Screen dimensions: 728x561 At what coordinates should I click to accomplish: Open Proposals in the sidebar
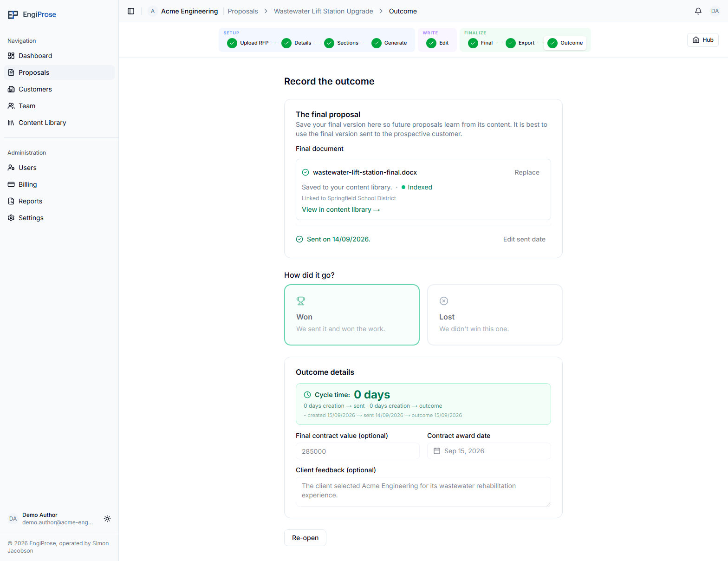(59, 72)
